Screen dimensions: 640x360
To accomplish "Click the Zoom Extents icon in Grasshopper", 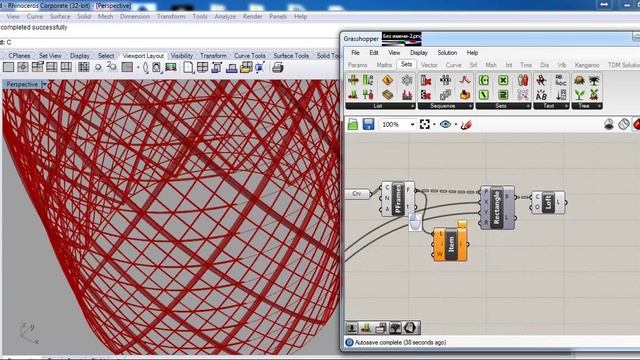I will click(424, 124).
